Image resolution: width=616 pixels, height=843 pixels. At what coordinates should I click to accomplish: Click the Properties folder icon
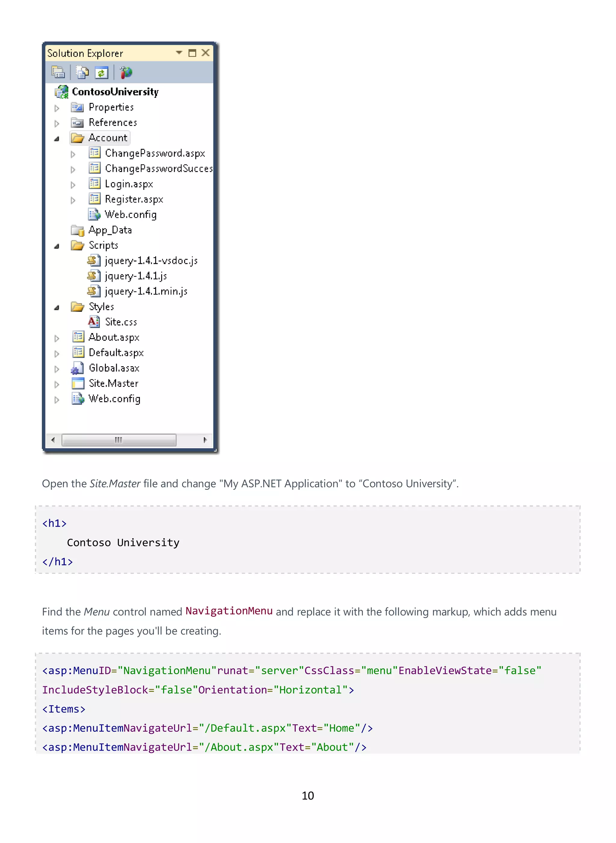pyautogui.click(x=77, y=107)
